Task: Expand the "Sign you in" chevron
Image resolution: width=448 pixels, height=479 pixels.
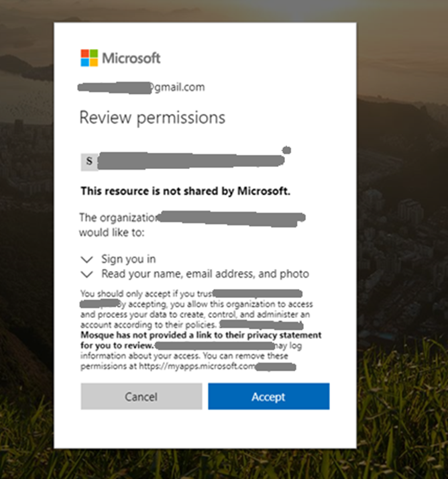Action: point(86,259)
